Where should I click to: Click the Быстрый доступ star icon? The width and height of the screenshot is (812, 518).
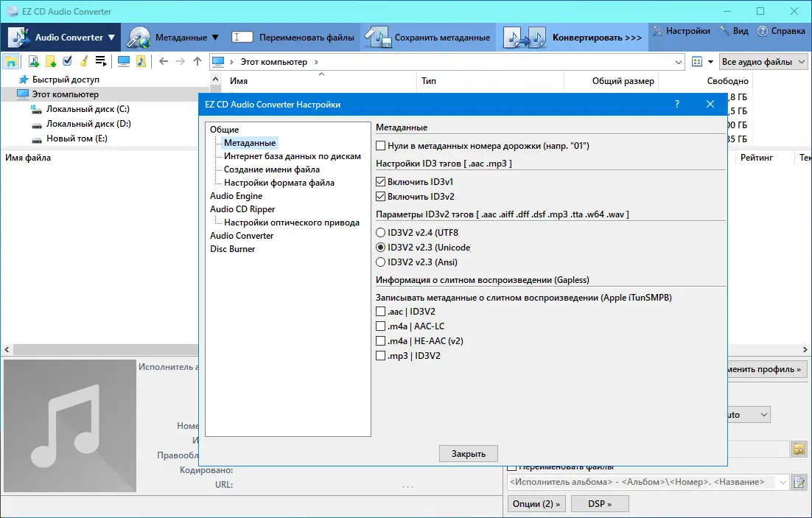pyautogui.click(x=24, y=80)
